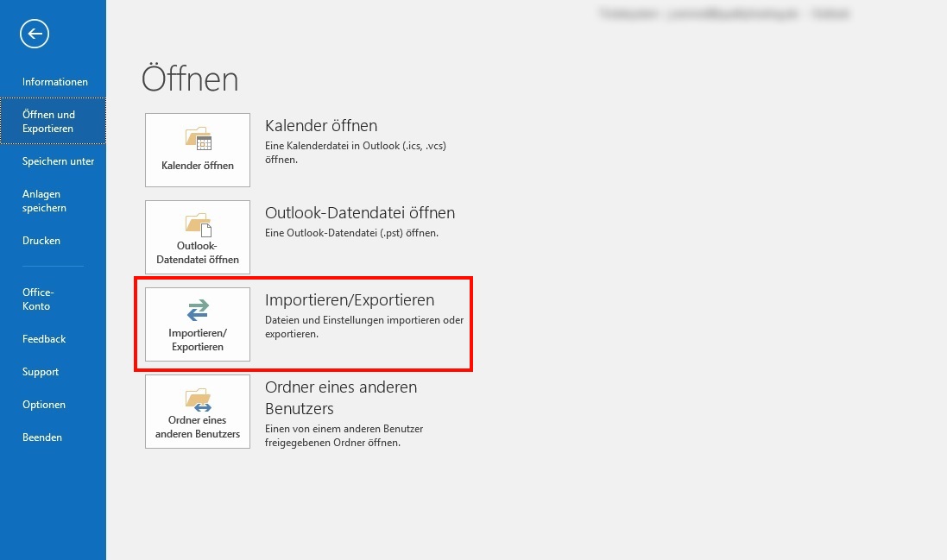This screenshot has height=560, width=947.
Task: Open the Drucken page
Action: [41, 241]
